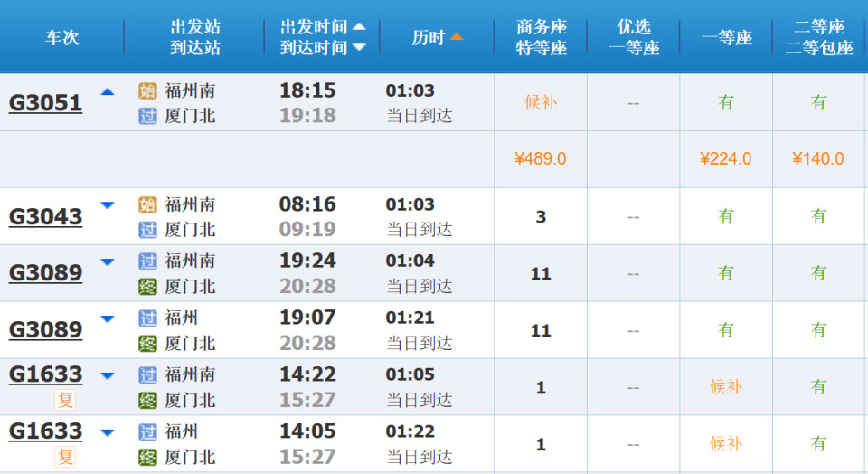Click the 过 icon beside 福州 on the 19:07 train
The image size is (868, 474).
[147, 318]
